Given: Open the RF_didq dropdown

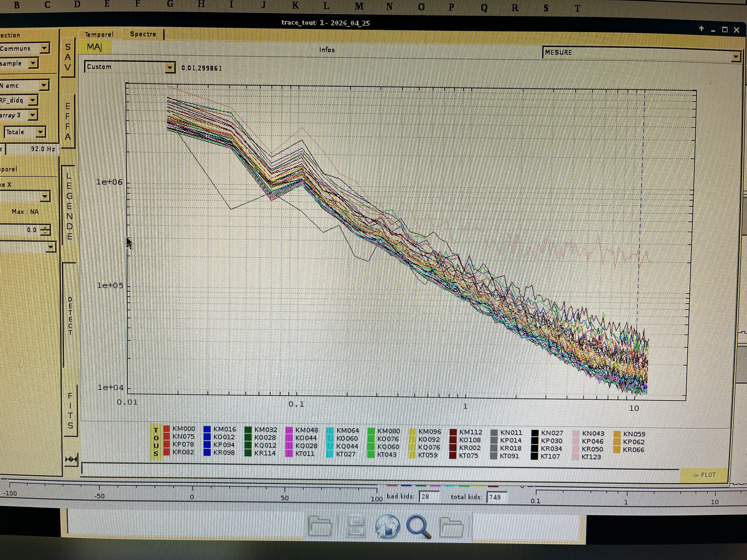Looking at the screenshot, I should [x=19, y=100].
